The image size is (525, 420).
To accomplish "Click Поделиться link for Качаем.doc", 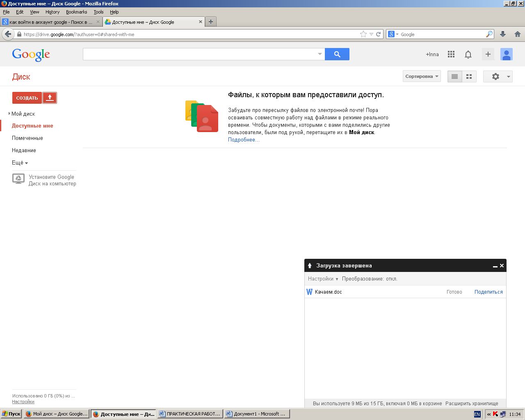I will (488, 292).
